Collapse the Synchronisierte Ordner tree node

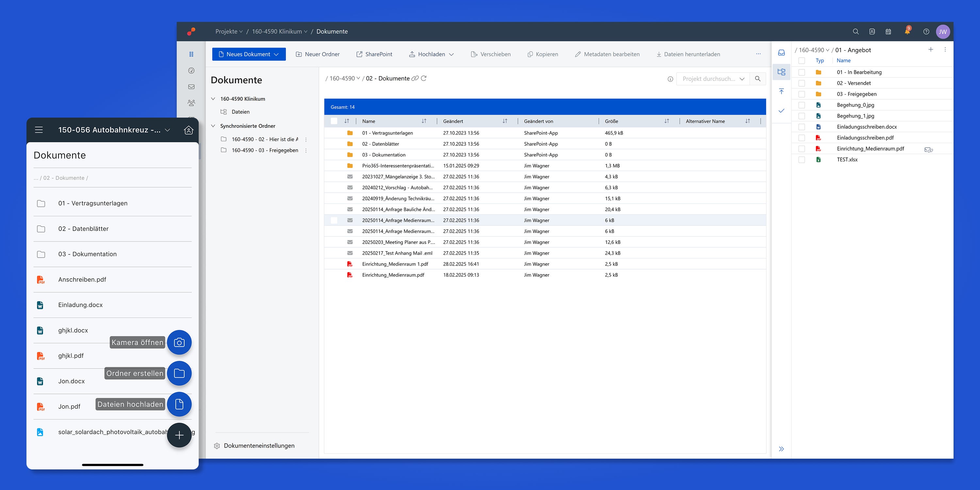click(213, 126)
